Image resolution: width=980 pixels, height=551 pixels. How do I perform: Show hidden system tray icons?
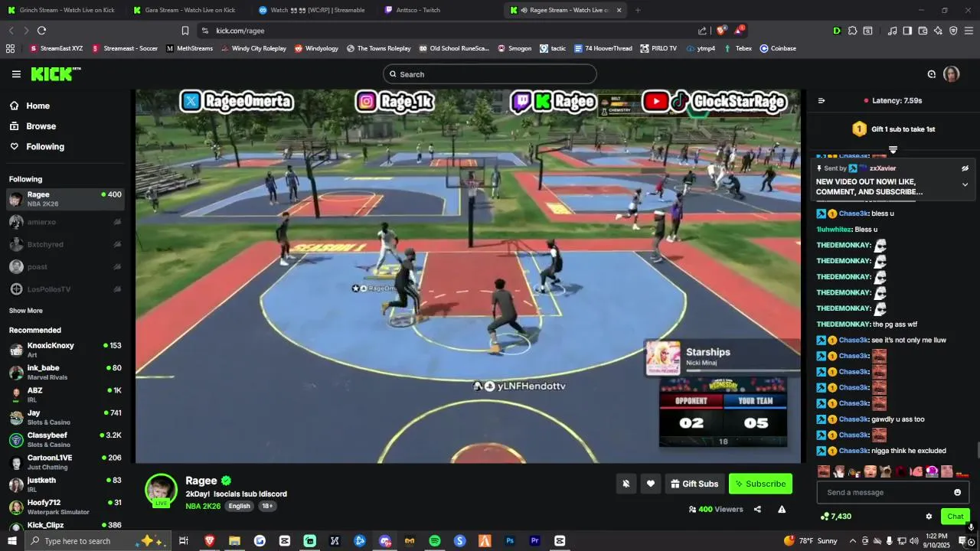(852, 541)
